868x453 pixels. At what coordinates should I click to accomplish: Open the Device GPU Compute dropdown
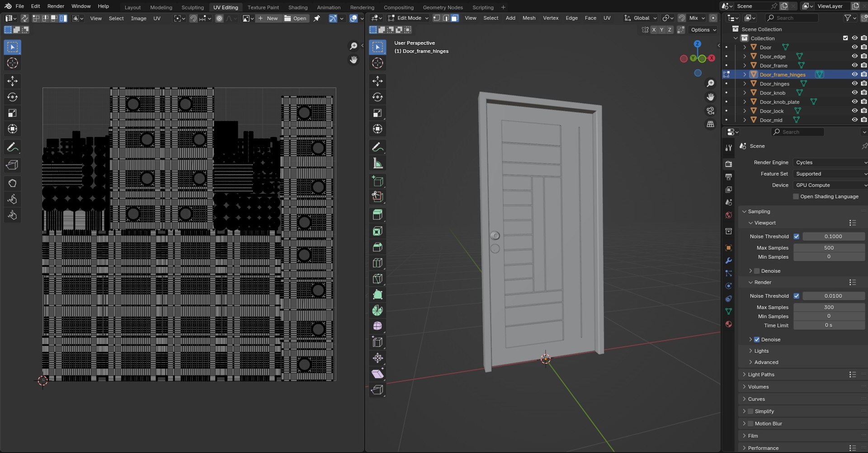[830, 185]
